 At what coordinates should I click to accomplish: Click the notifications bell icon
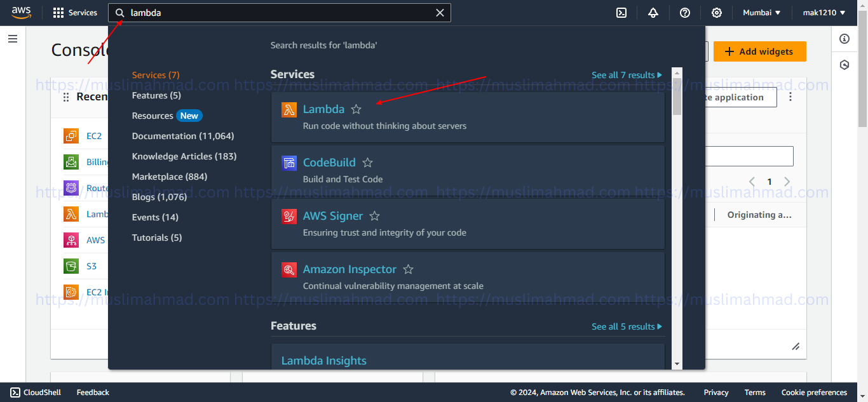[x=653, y=12]
